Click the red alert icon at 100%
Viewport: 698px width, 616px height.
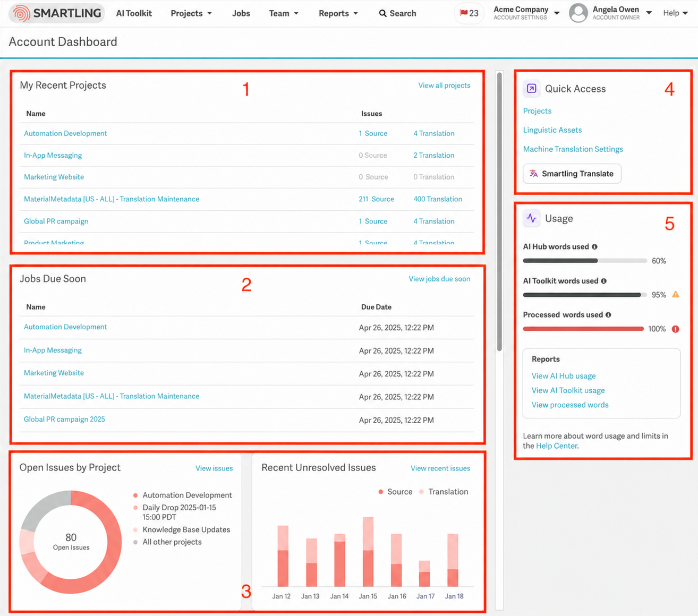676,329
